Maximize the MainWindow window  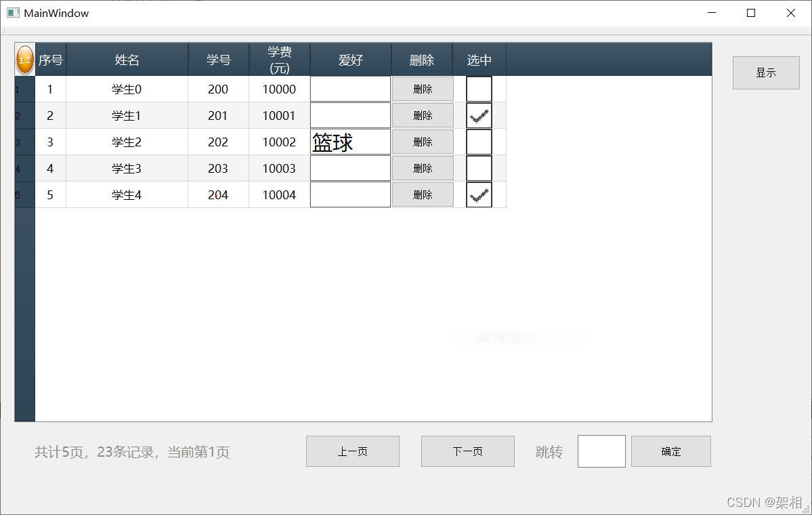pyautogui.click(x=751, y=13)
